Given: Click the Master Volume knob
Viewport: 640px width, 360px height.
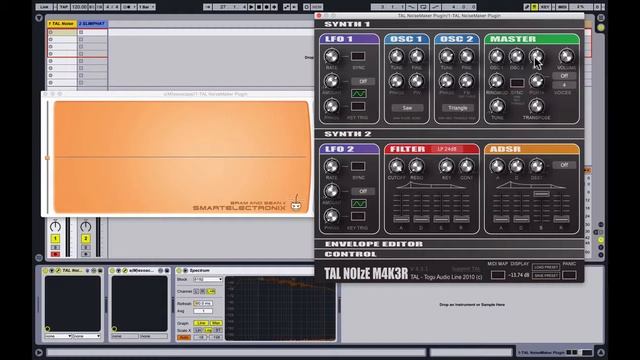Looking at the screenshot, I should [566, 56].
